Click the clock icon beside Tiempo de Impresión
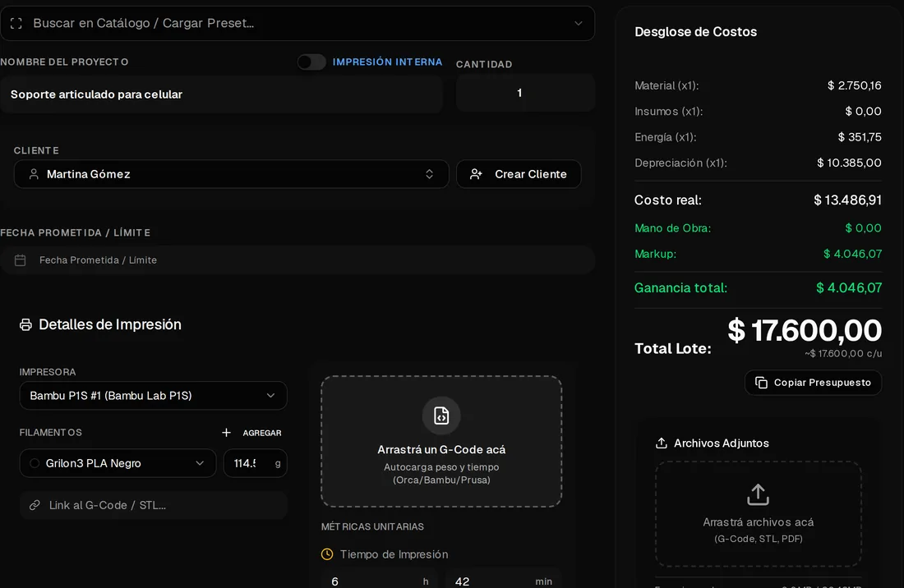The image size is (904, 588). pyautogui.click(x=327, y=554)
